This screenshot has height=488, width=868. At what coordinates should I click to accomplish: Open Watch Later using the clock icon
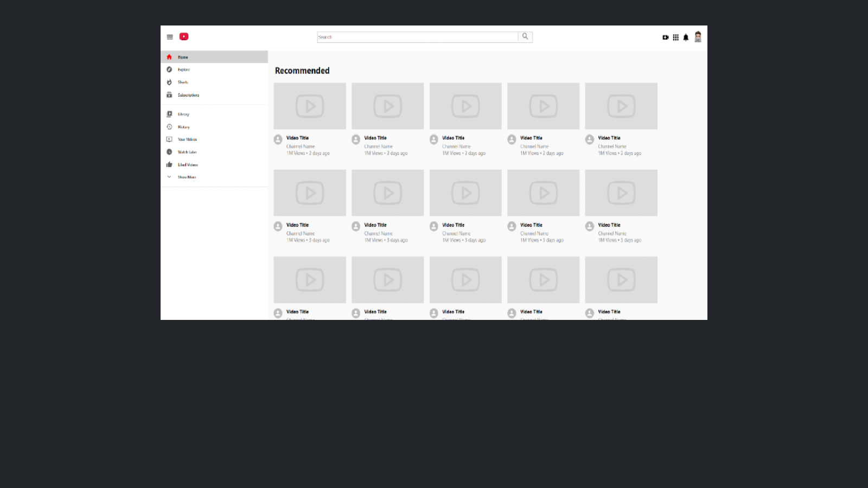(169, 152)
